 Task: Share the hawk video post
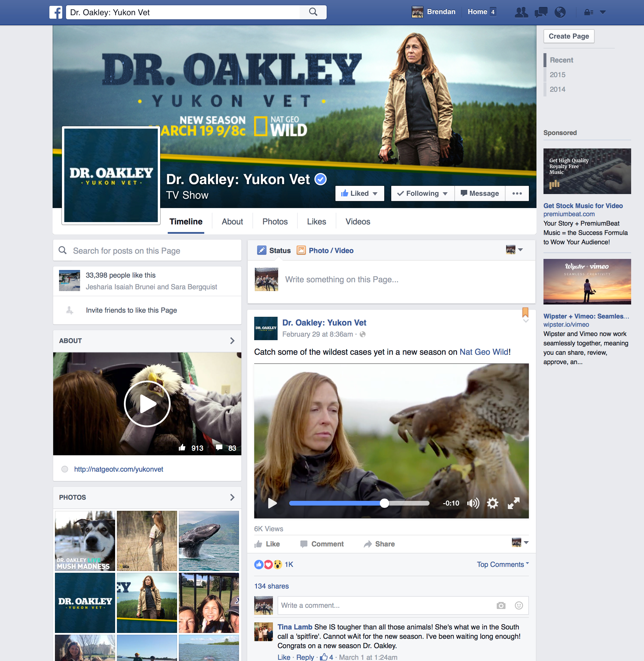click(x=379, y=544)
